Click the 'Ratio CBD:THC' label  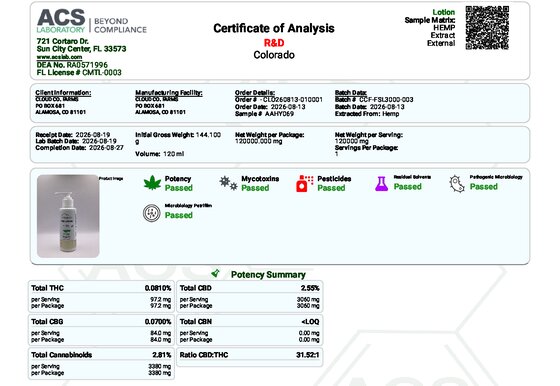(x=204, y=355)
